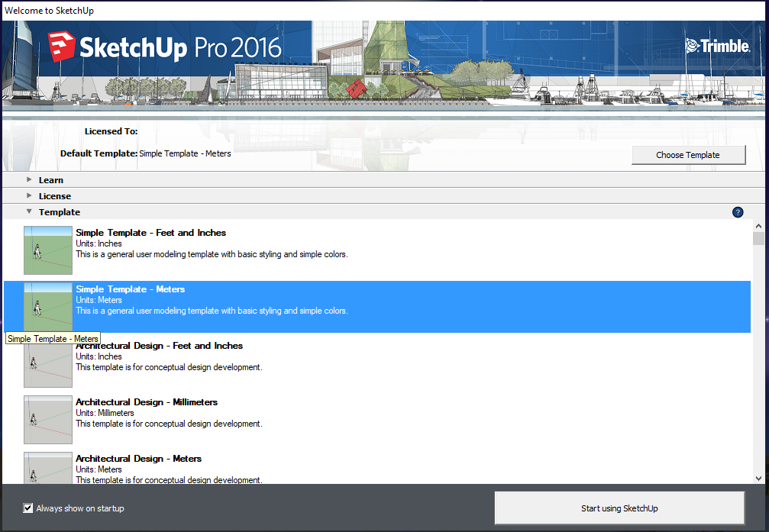The height and width of the screenshot is (532, 769).
Task: Click Start using SketchUp
Action: pos(619,508)
